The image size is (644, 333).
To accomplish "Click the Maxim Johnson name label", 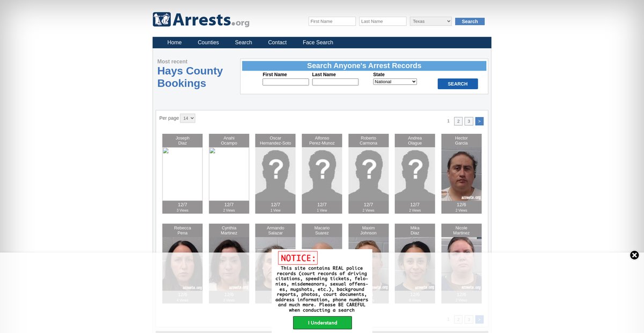I will click(x=369, y=230).
